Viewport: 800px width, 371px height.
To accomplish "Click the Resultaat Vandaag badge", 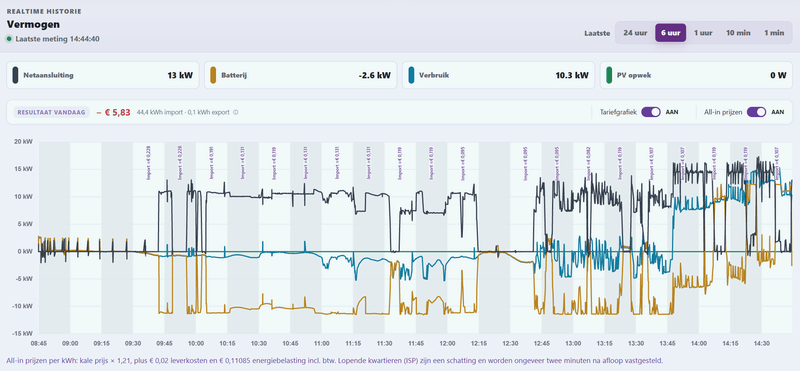I will [x=52, y=112].
